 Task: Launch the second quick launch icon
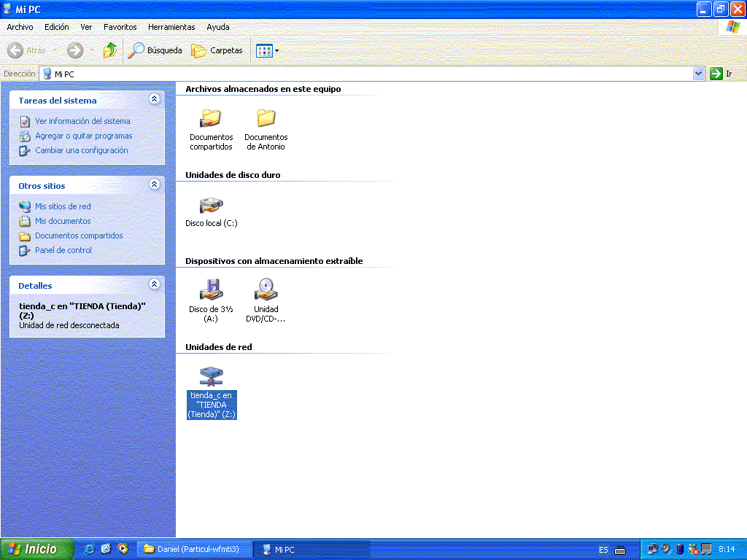pyautogui.click(x=106, y=549)
